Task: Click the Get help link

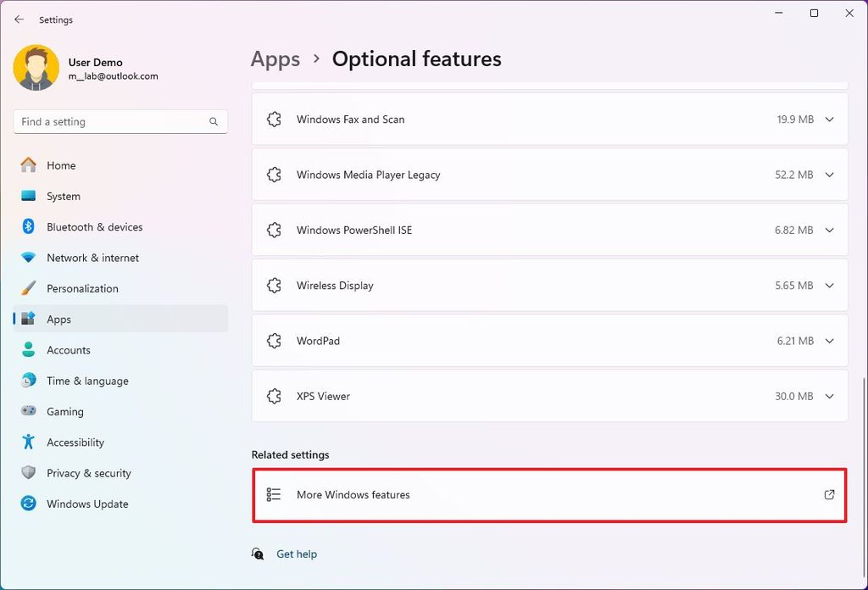Action: pyautogui.click(x=297, y=554)
